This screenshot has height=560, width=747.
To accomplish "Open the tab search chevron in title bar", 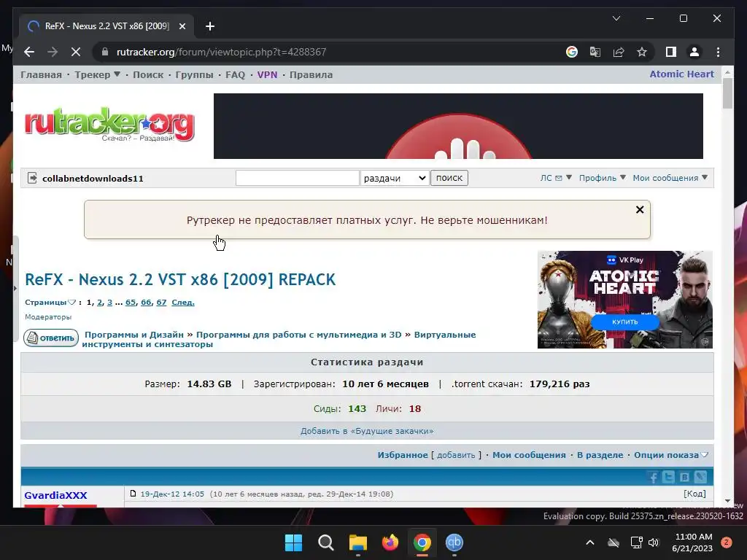I will [x=616, y=18].
